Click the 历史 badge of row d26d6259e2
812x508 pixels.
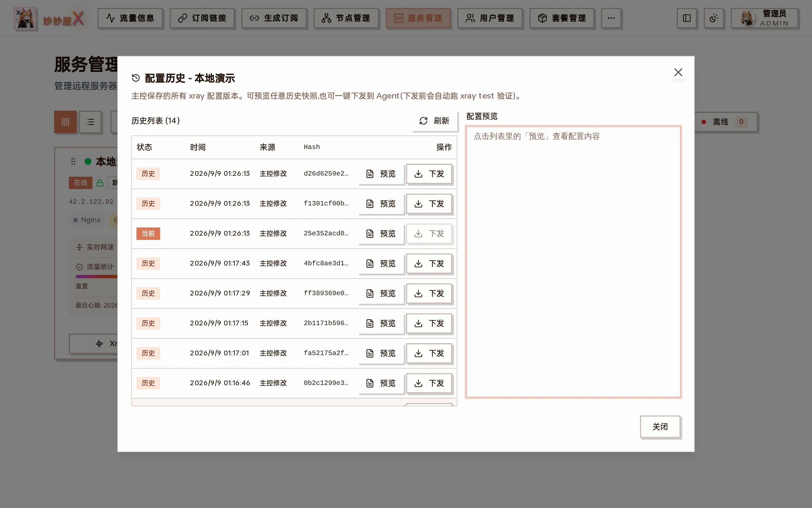[x=148, y=174]
